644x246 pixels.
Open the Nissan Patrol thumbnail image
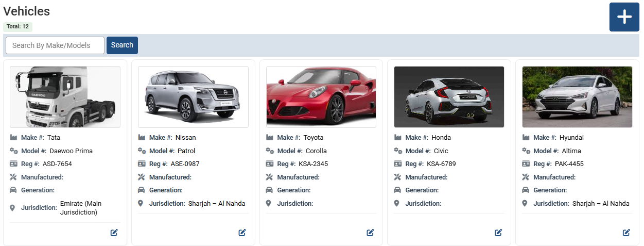click(193, 97)
